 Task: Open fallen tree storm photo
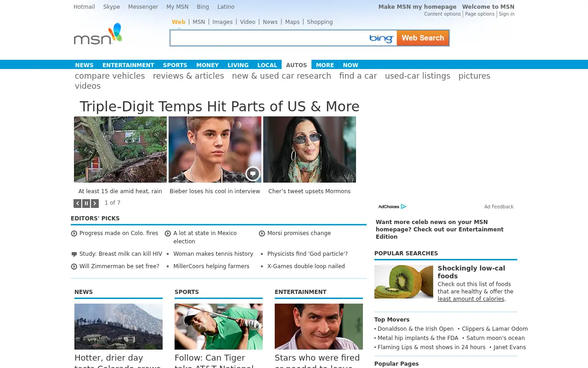(120, 149)
